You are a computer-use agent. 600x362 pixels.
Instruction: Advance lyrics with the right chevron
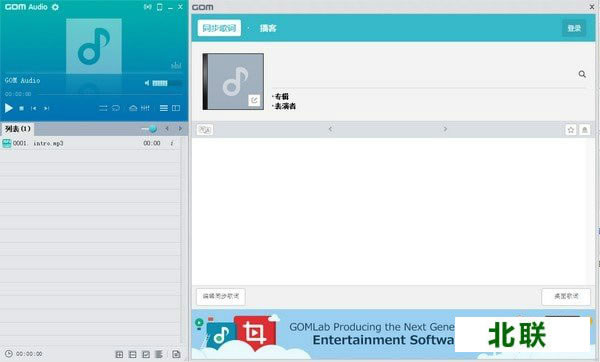[x=445, y=129]
